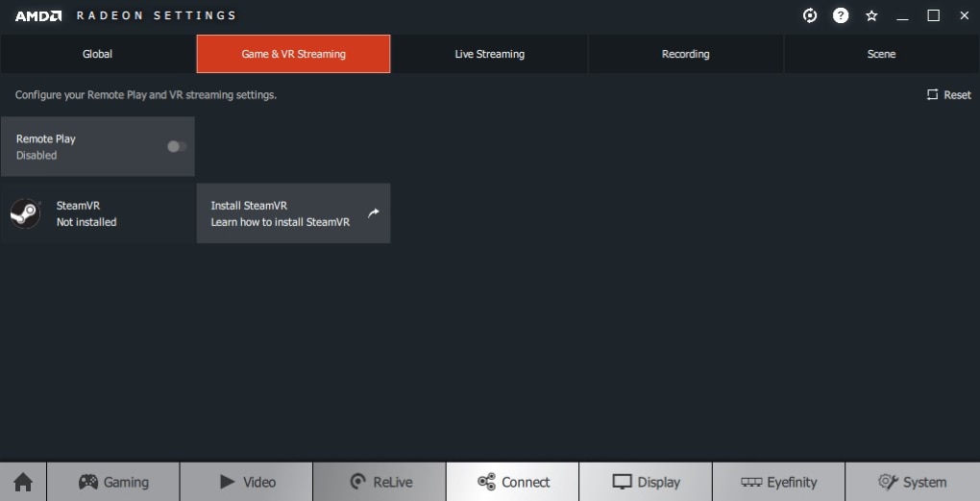
Task: Click the Favorites star icon
Action: pos(871,15)
